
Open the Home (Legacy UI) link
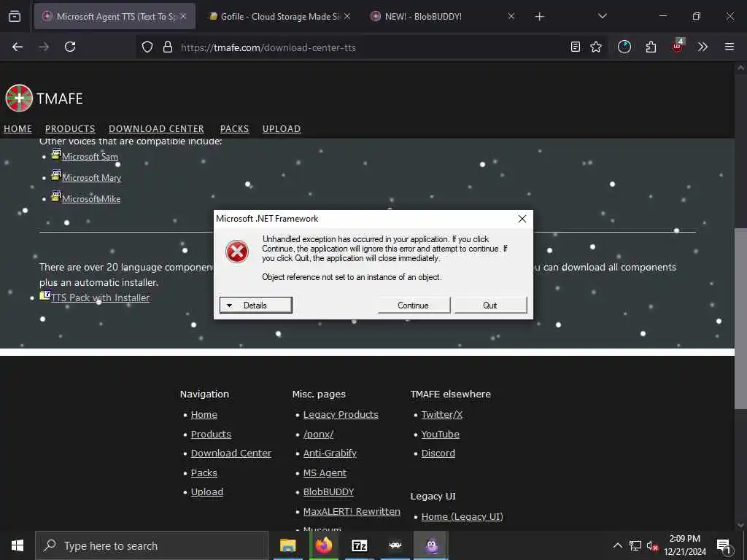click(462, 517)
